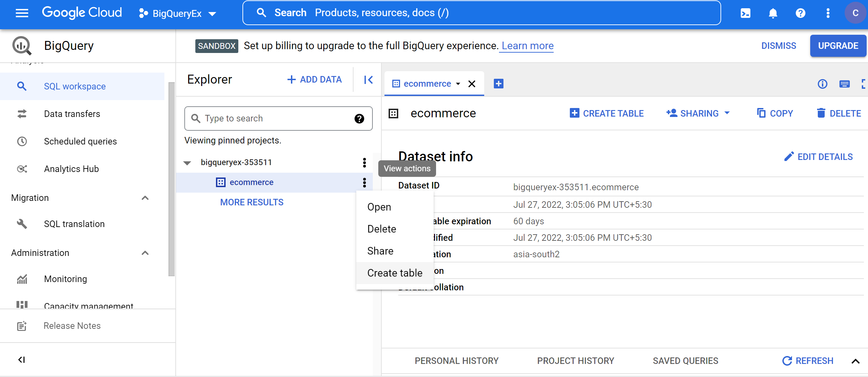868x377 pixels.
Task: Click the BigQuery product logo icon
Action: click(22, 46)
